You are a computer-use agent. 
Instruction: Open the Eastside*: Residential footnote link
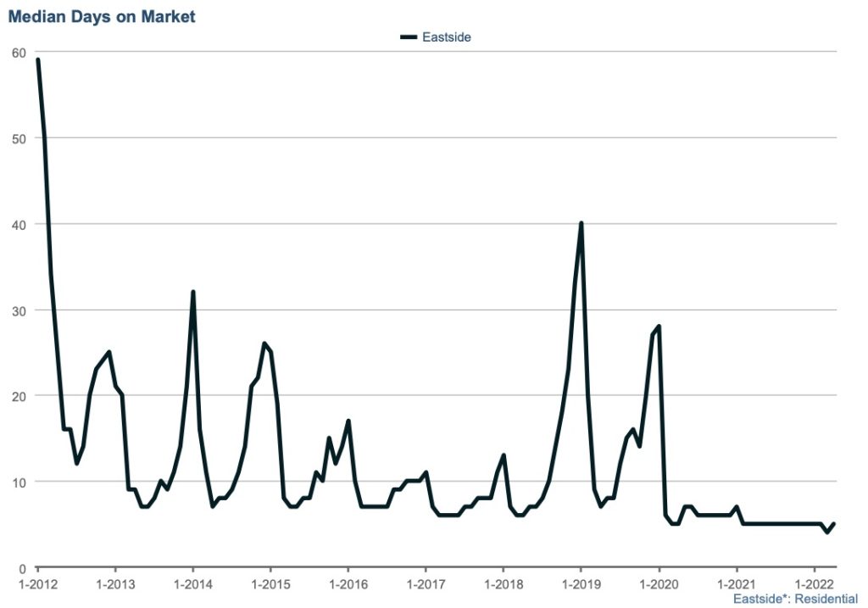(x=795, y=599)
